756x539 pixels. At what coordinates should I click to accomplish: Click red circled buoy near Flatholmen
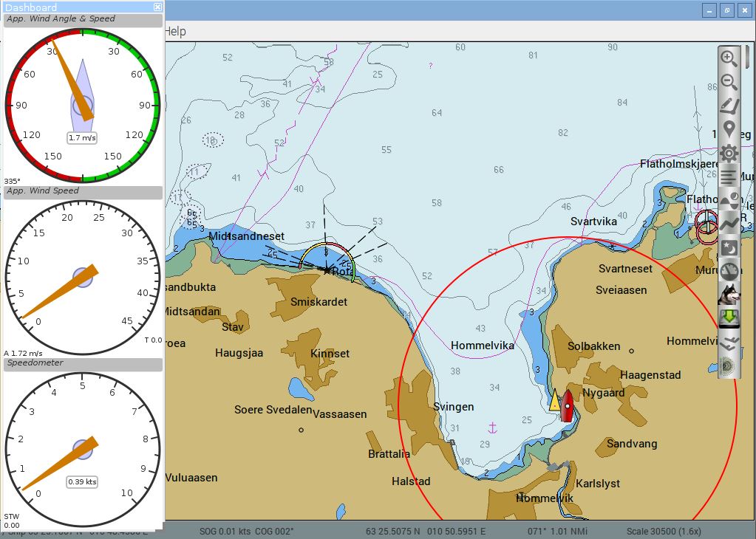706,227
